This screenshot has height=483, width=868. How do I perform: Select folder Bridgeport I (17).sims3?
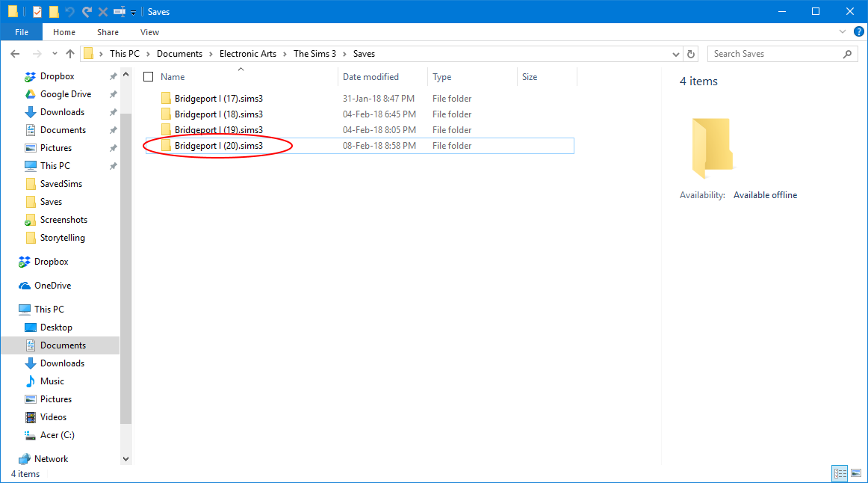[219, 99]
